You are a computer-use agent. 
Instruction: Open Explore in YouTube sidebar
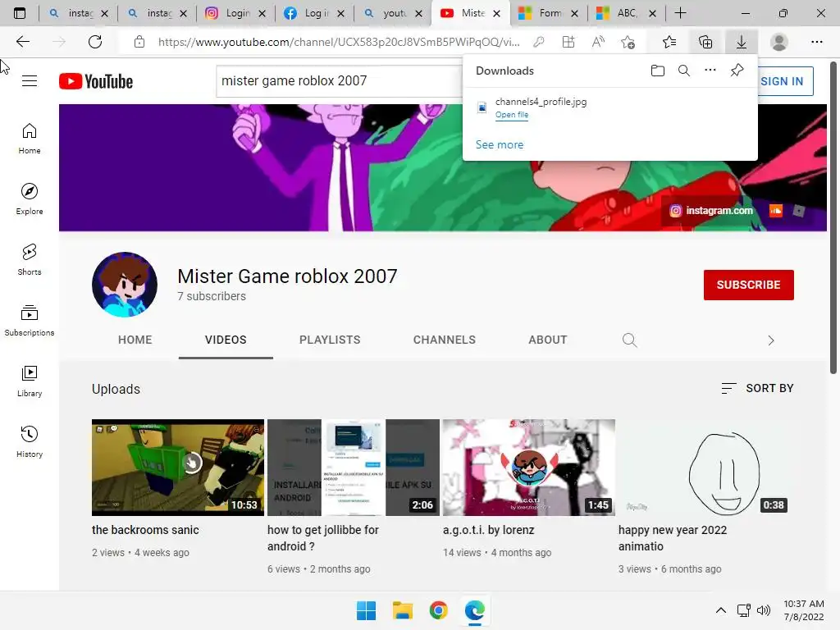[30, 199]
